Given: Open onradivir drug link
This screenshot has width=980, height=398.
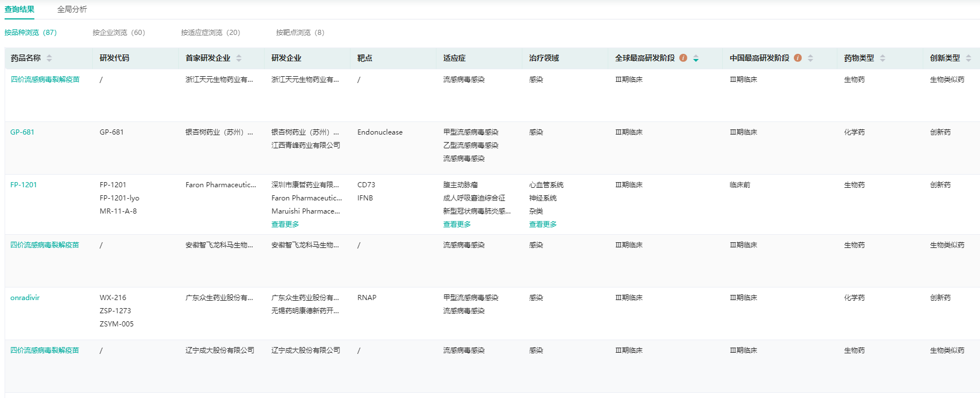Looking at the screenshot, I should [x=25, y=298].
